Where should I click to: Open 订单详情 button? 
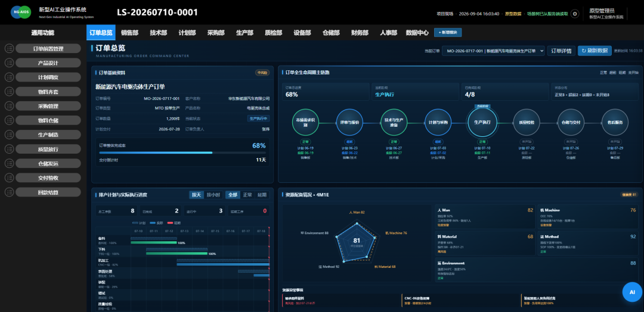coord(562,51)
